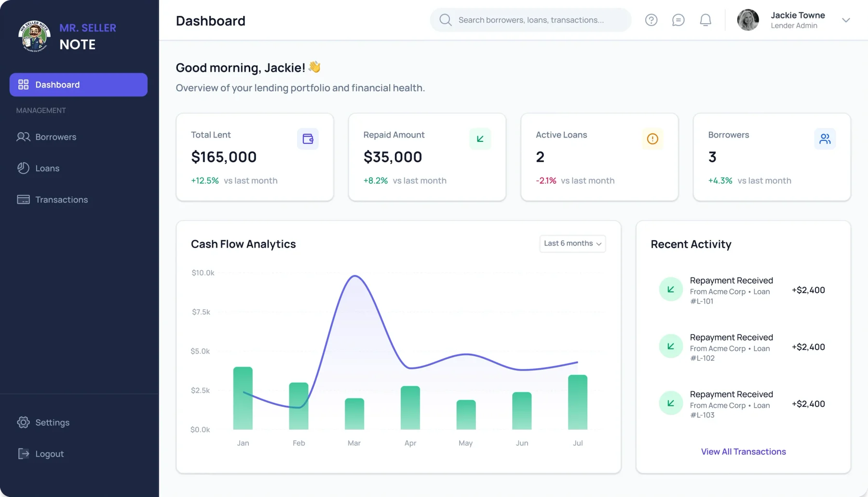This screenshot has width=868, height=497.
Task: Click the Lender Admin role label
Action: [x=794, y=26]
